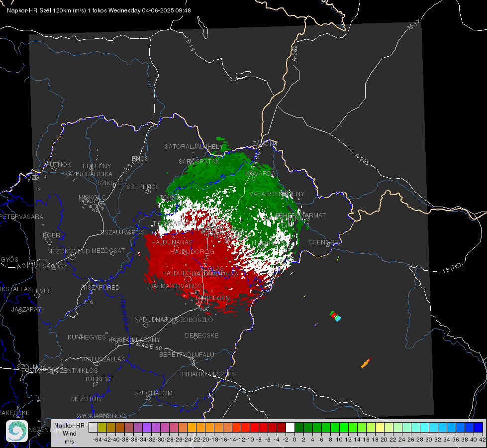Select the bright red swatch above label -10
The width and height of the screenshot is (487, 448).
(254, 428)
